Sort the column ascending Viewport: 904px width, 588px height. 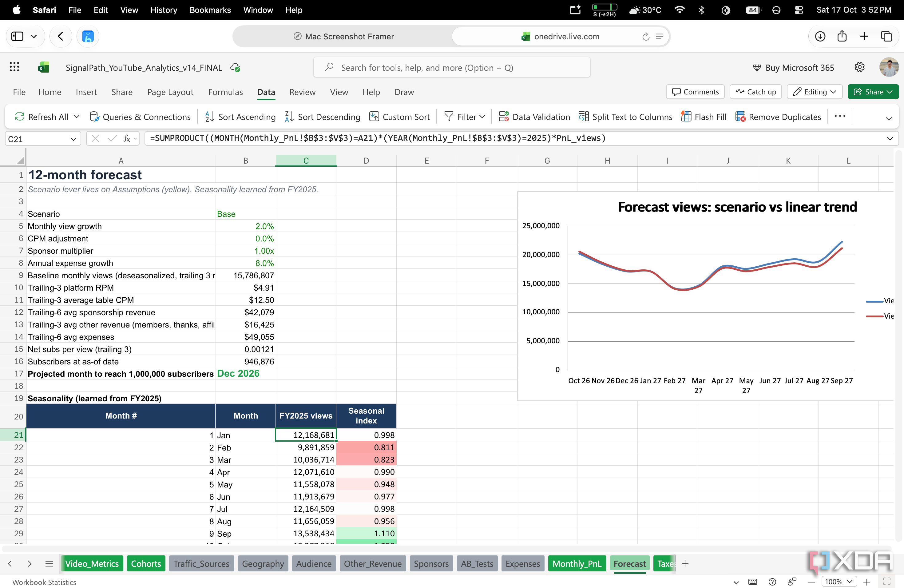pyautogui.click(x=240, y=117)
